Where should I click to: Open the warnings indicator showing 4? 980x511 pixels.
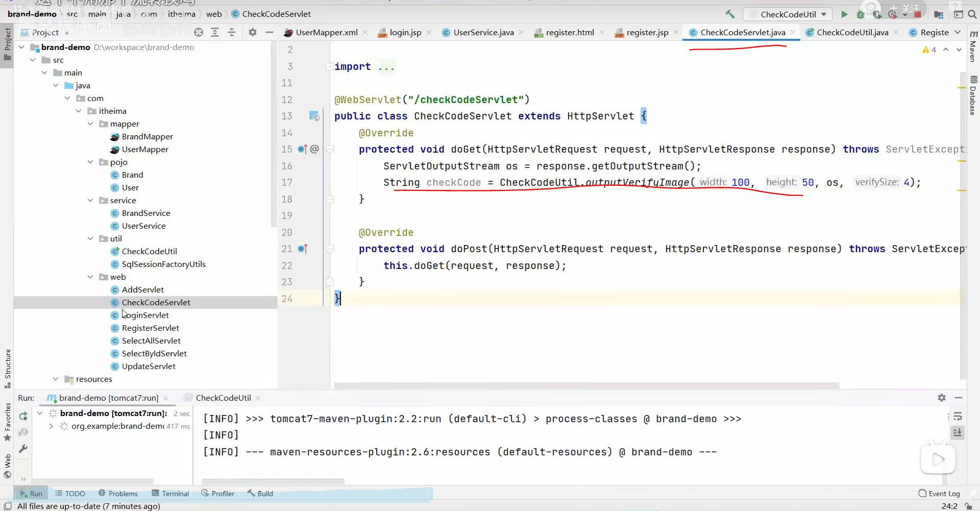929,50
